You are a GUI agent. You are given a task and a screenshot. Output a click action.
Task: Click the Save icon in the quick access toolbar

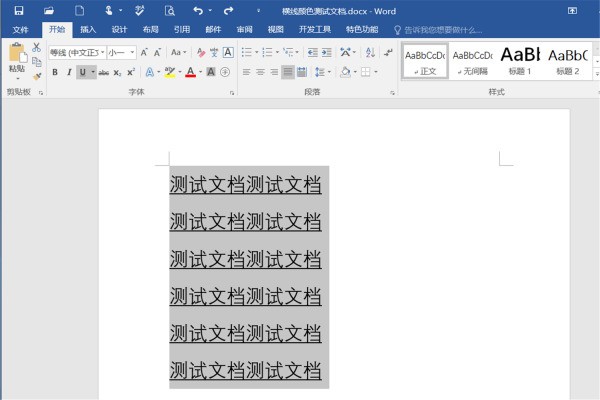point(18,10)
